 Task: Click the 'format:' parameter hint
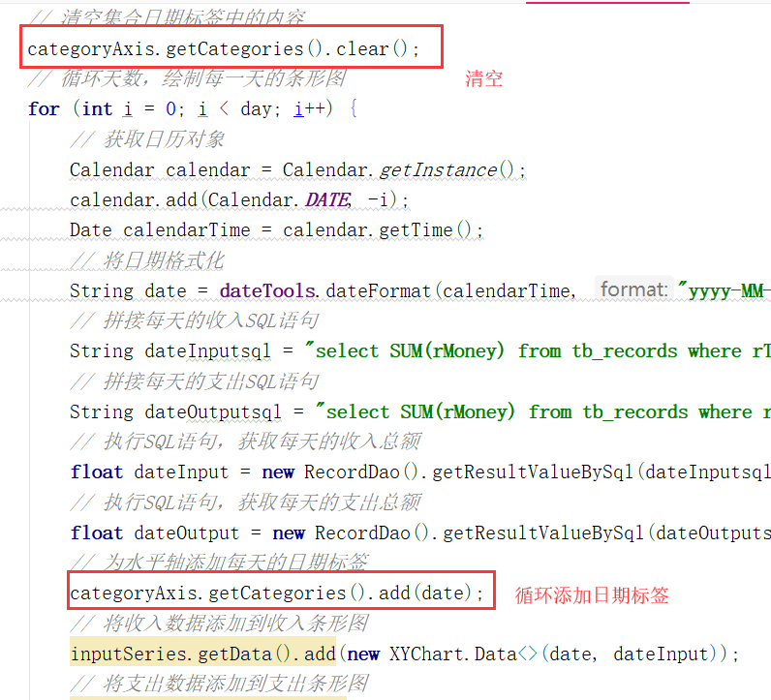pos(633,289)
